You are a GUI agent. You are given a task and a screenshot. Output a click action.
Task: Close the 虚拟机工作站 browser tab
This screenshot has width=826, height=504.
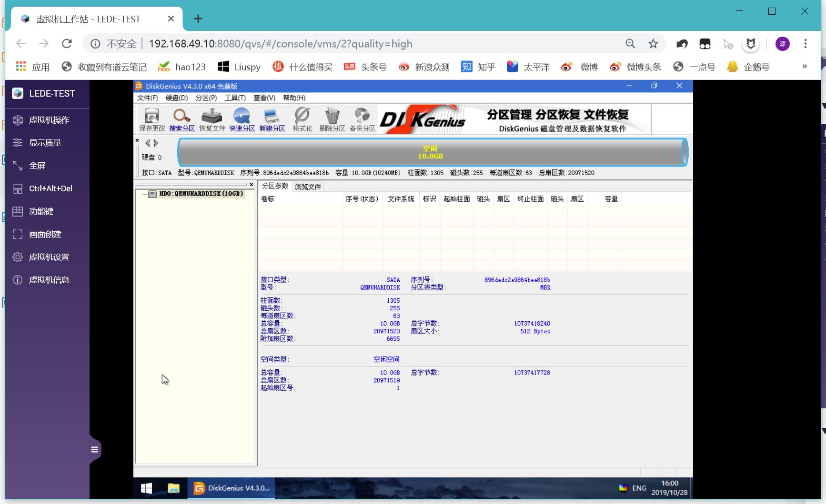tap(171, 19)
